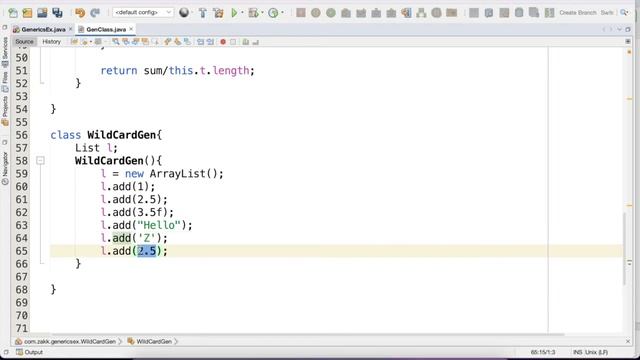
Task: Open the Navigator side panel
Action: click(x=5, y=168)
